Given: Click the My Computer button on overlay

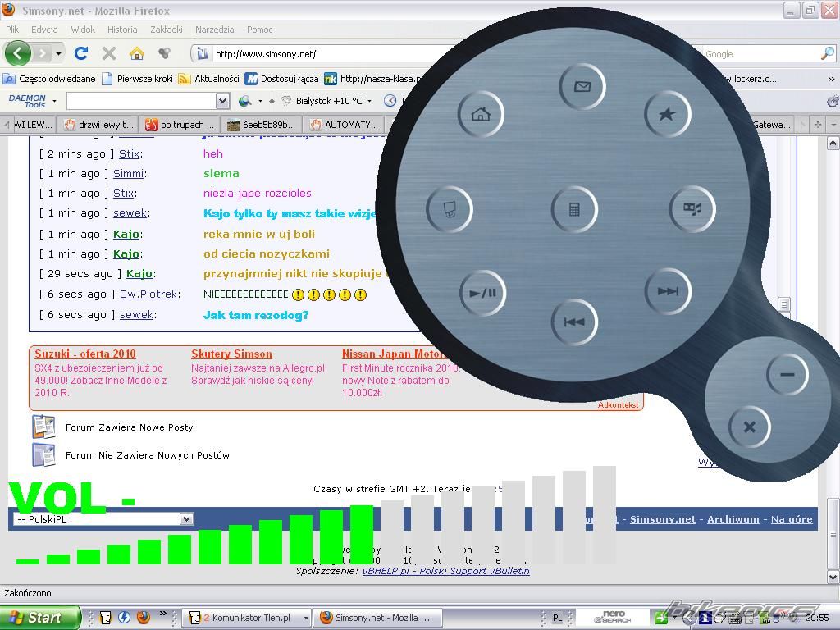Looking at the screenshot, I should [x=450, y=210].
